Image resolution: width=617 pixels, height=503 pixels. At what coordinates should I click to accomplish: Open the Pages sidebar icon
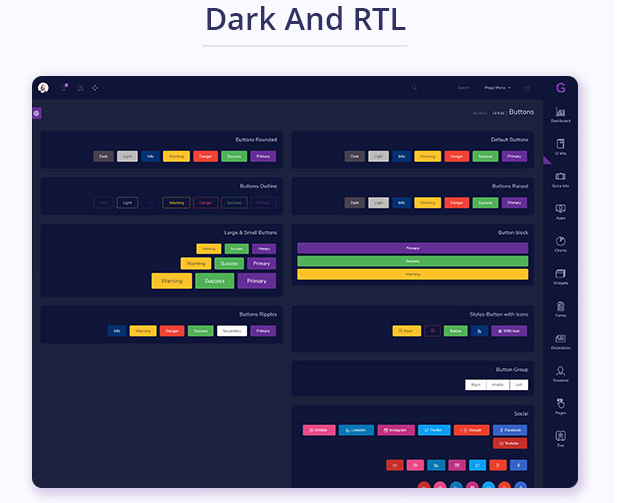pyautogui.click(x=560, y=404)
